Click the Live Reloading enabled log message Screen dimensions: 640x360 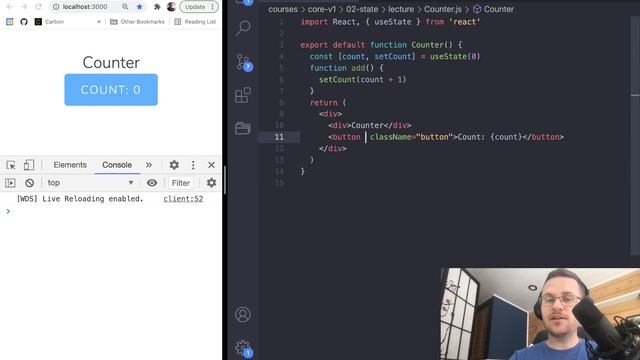80,199
